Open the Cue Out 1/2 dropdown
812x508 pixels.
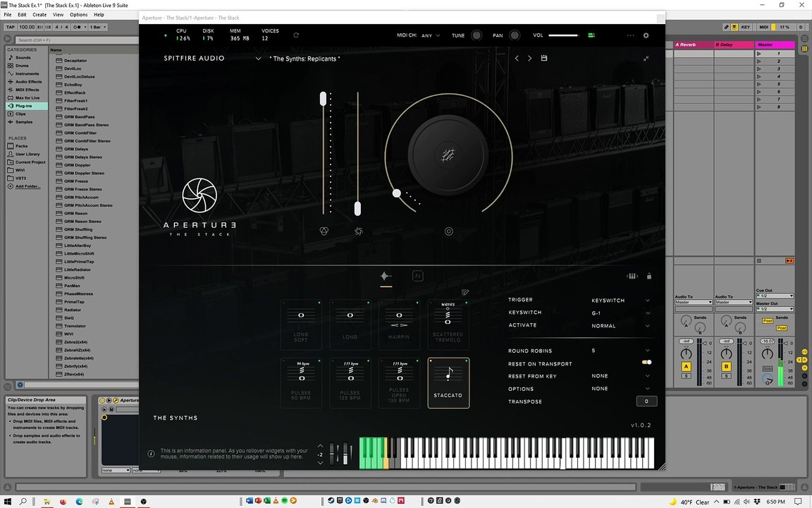coord(775,296)
